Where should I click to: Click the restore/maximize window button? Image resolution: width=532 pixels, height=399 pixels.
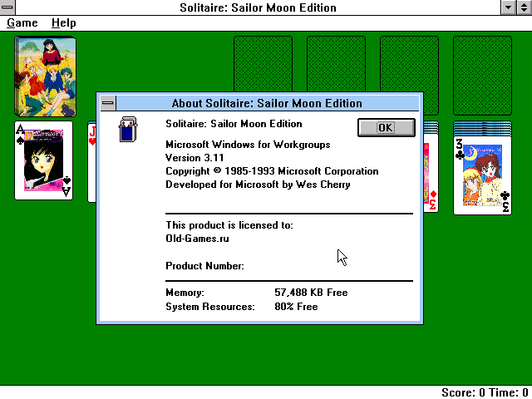click(525, 7)
